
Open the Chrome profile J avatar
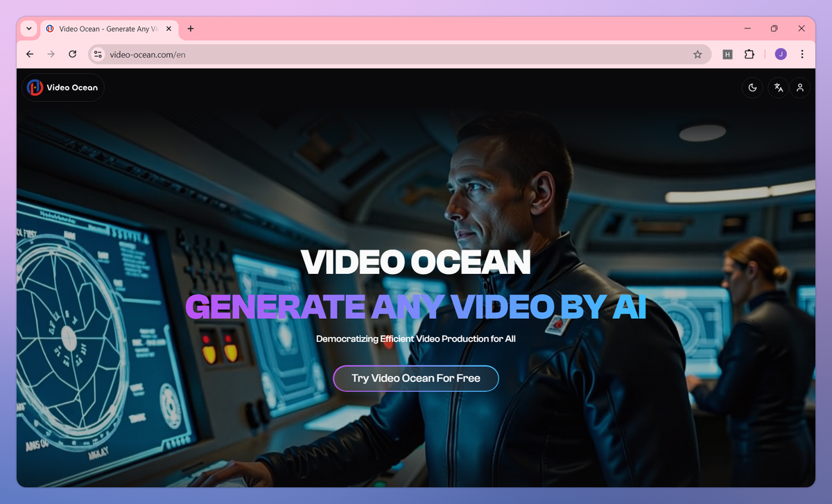[781, 54]
